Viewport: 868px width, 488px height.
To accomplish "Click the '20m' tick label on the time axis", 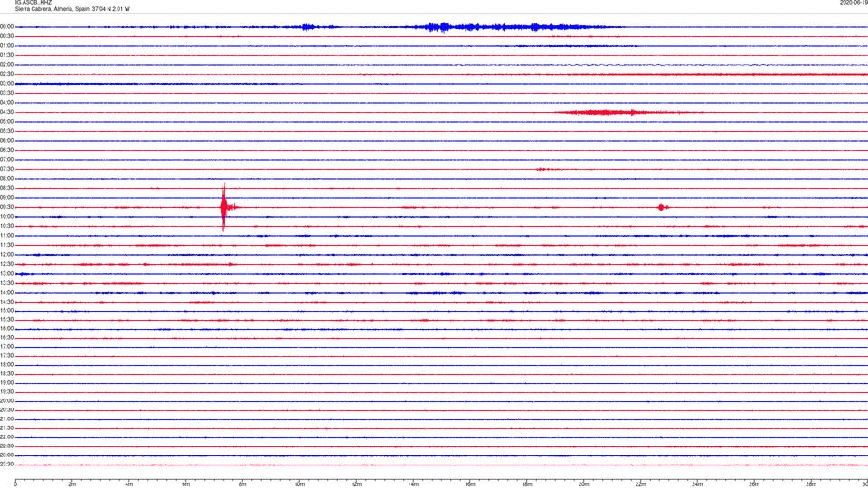I will [584, 484].
